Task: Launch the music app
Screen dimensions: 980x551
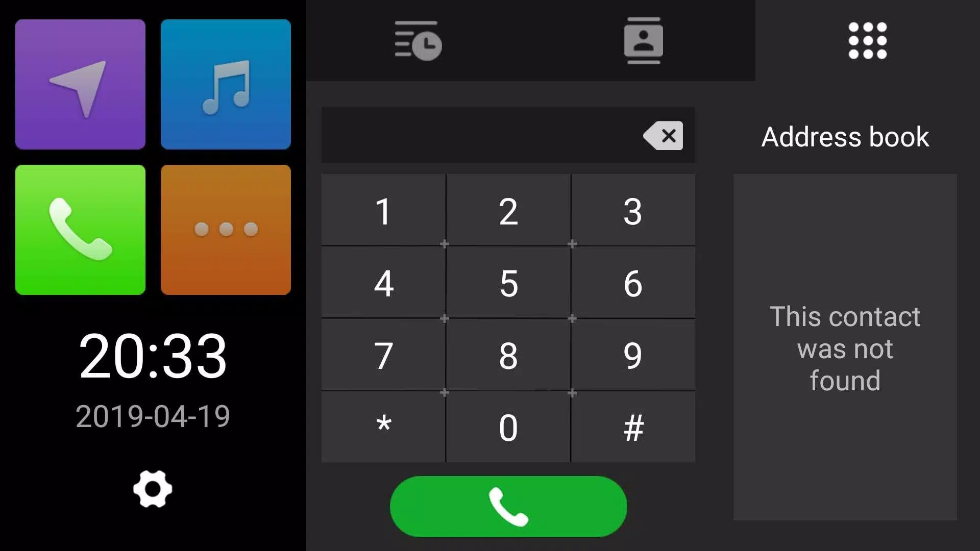Action: click(226, 84)
